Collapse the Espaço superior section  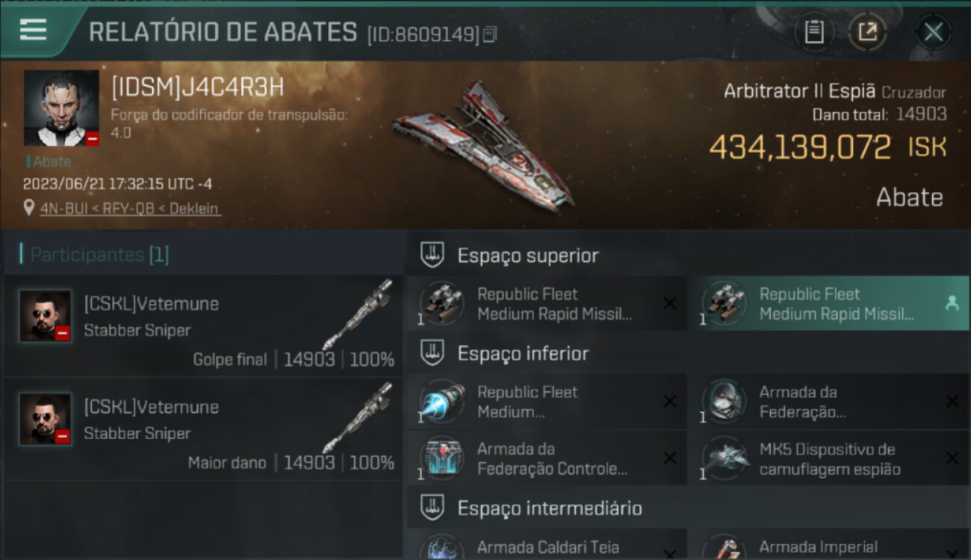[x=432, y=255]
